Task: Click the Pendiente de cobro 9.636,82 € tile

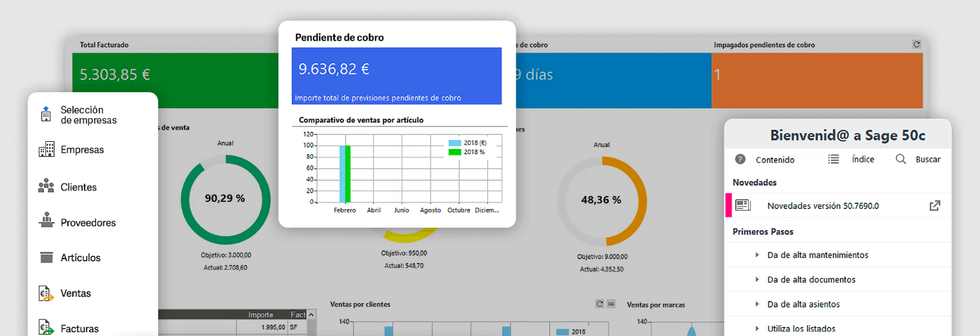Action: click(x=396, y=75)
